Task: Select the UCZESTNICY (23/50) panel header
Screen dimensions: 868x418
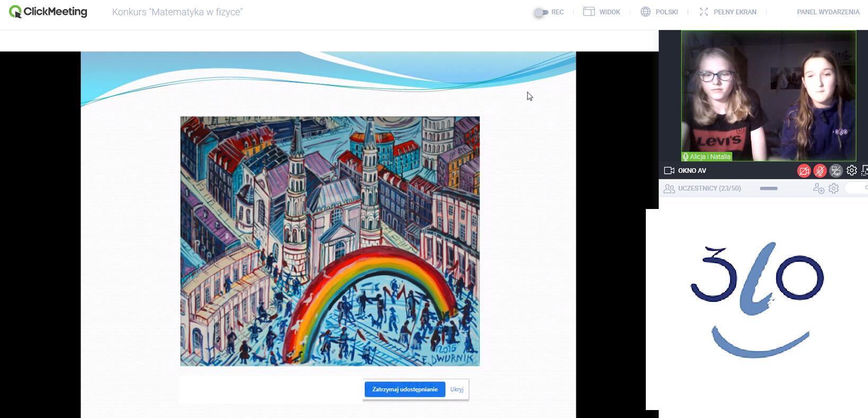Action: [709, 188]
